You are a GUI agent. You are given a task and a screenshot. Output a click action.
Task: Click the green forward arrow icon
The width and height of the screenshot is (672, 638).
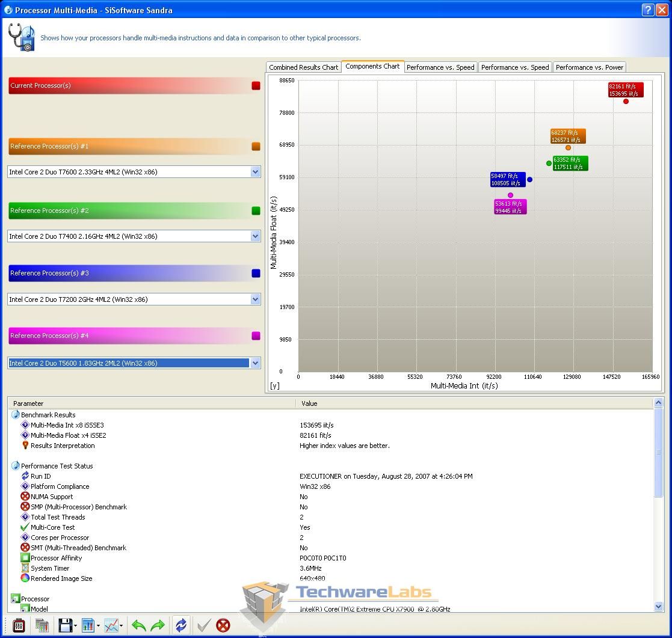[x=158, y=625]
